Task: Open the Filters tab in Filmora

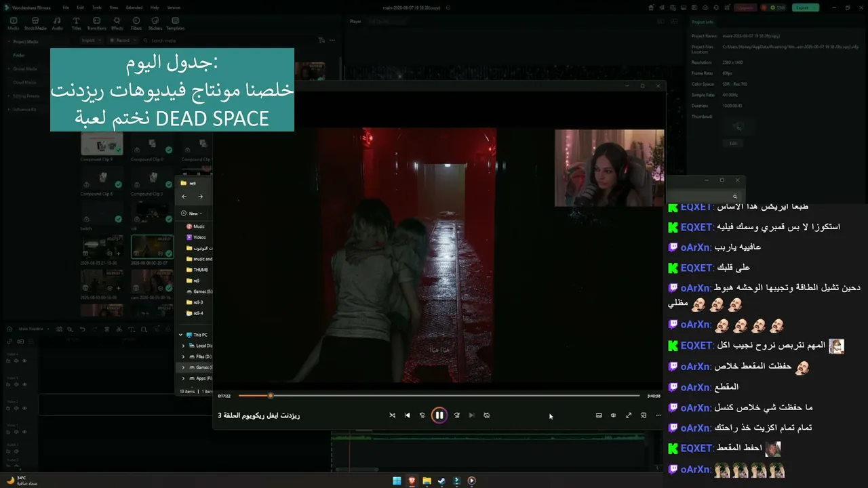Action: pos(136,24)
